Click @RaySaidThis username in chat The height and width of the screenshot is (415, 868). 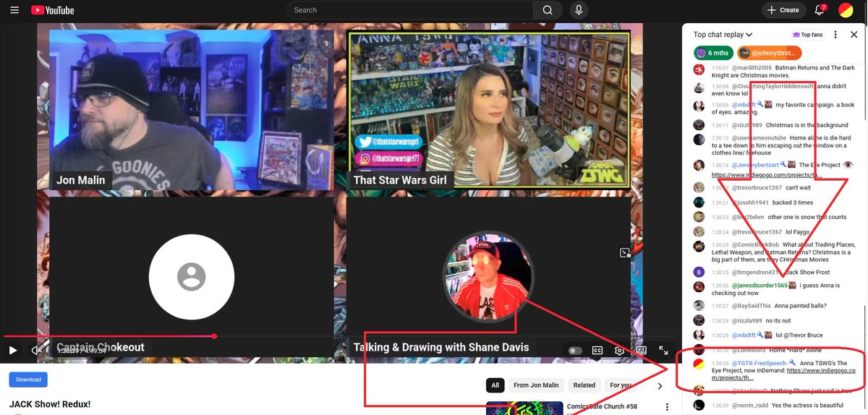click(x=751, y=306)
